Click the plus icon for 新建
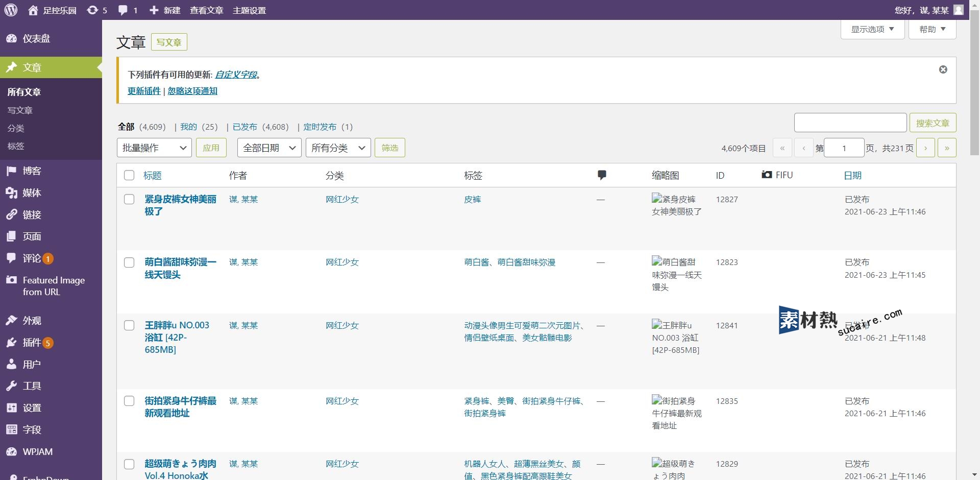980x480 pixels. [154, 10]
